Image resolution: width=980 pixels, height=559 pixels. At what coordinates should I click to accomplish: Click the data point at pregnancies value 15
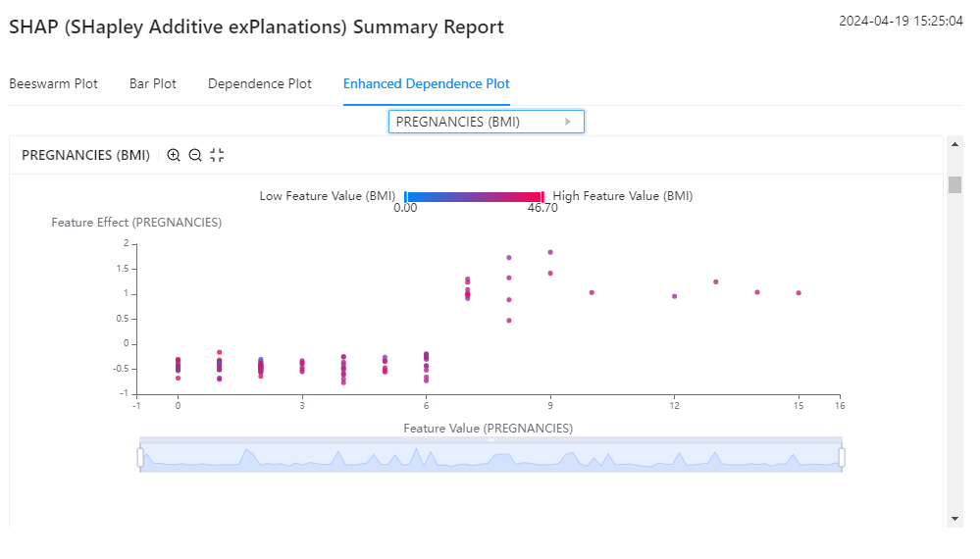click(799, 292)
